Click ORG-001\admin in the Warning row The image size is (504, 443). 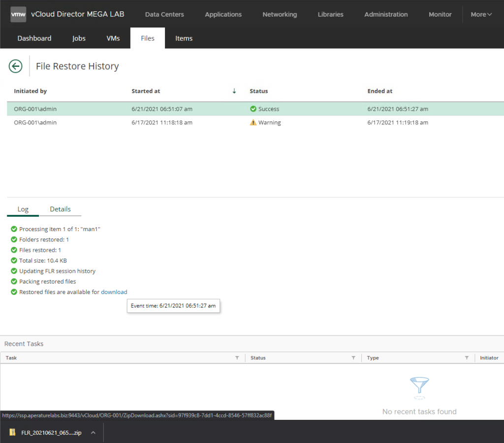pos(35,122)
